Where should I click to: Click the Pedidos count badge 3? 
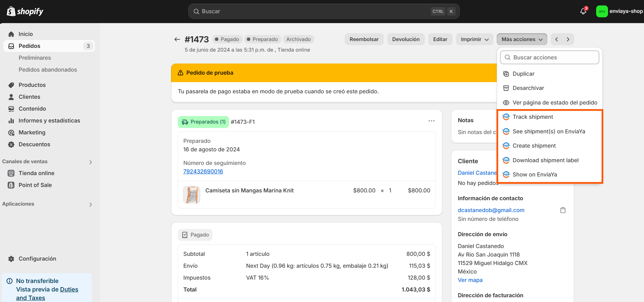coord(88,46)
